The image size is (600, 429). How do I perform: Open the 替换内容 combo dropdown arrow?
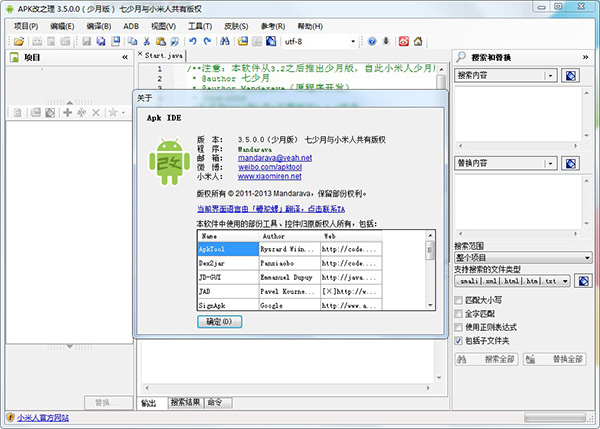550,164
